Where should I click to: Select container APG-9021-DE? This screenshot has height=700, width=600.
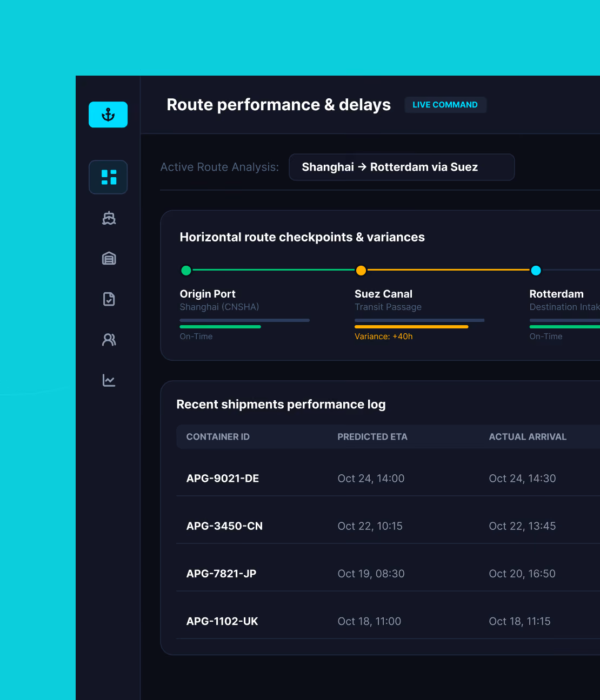pos(222,479)
